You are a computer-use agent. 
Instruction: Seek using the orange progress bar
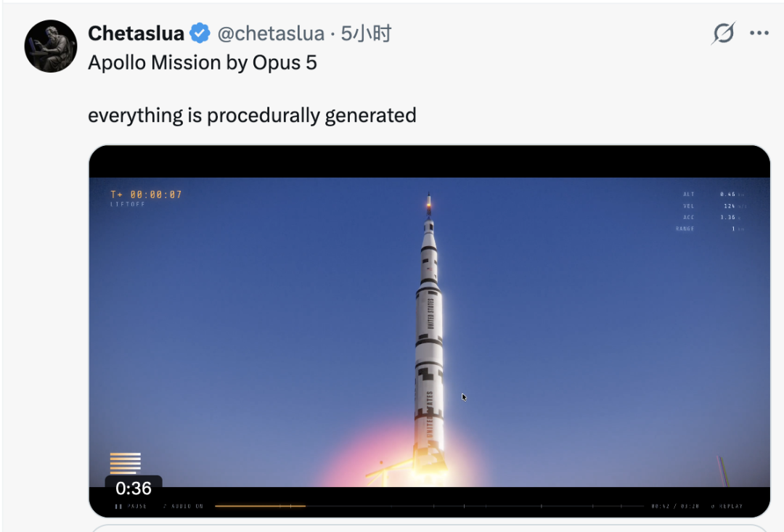[260, 506]
